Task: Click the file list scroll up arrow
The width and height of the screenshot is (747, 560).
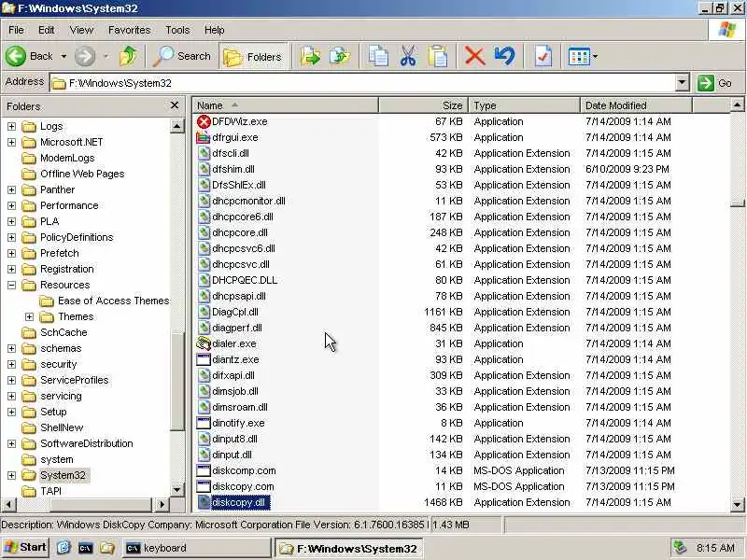Action: [x=737, y=105]
